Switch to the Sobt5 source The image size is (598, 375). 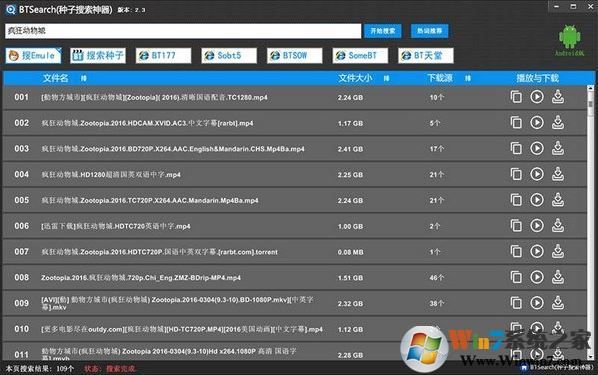(229, 55)
